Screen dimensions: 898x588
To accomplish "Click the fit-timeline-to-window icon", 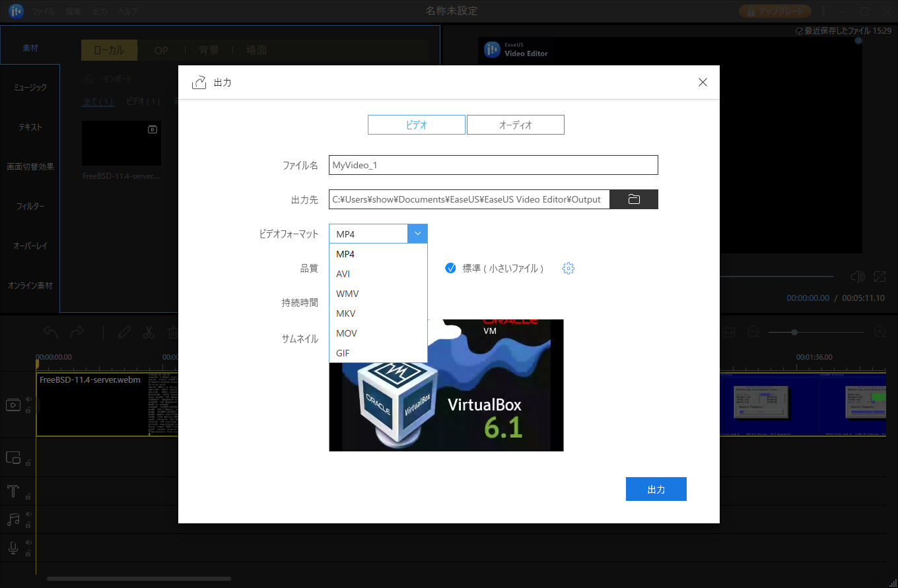I will 728,332.
